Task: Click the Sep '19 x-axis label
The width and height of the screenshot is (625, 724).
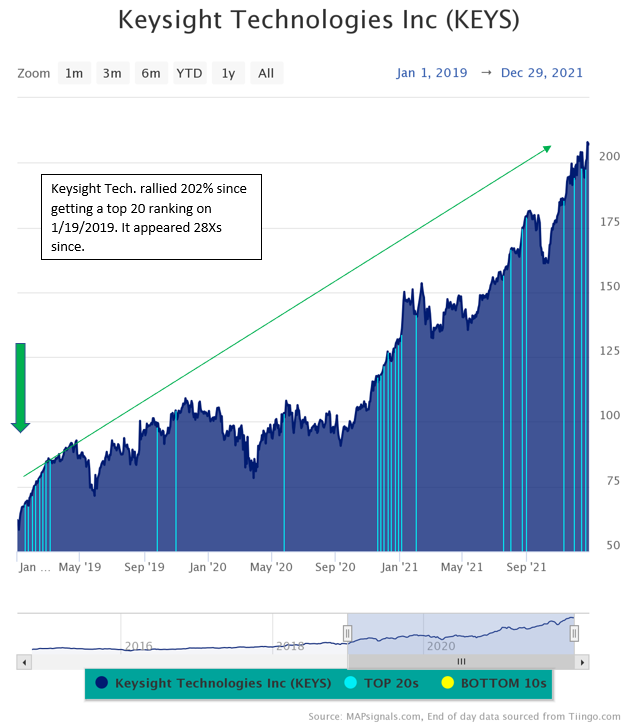Action: 144,567
